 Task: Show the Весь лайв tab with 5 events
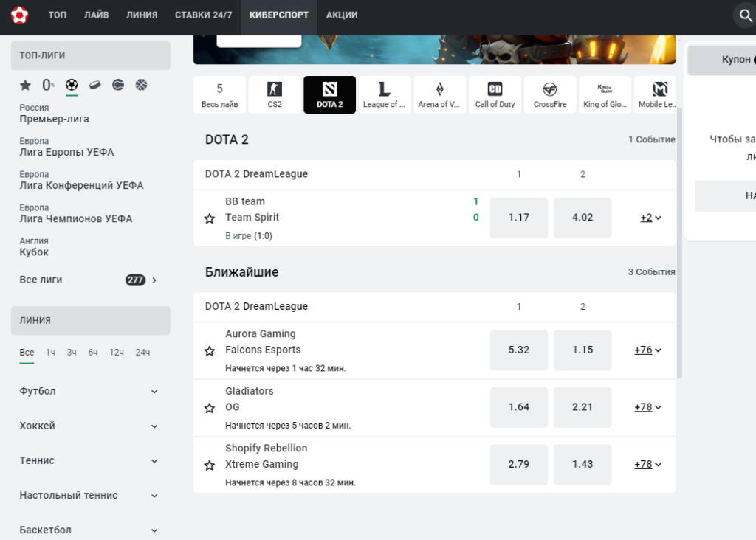tap(219, 95)
